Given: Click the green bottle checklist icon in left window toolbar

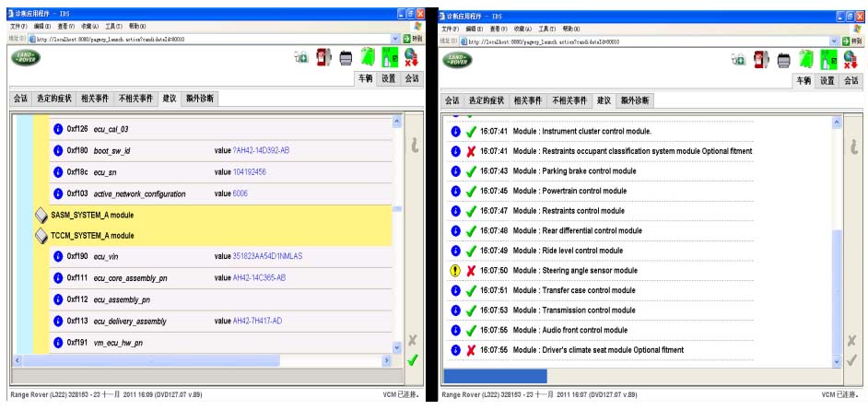Looking at the screenshot, I should click(x=390, y=57).
